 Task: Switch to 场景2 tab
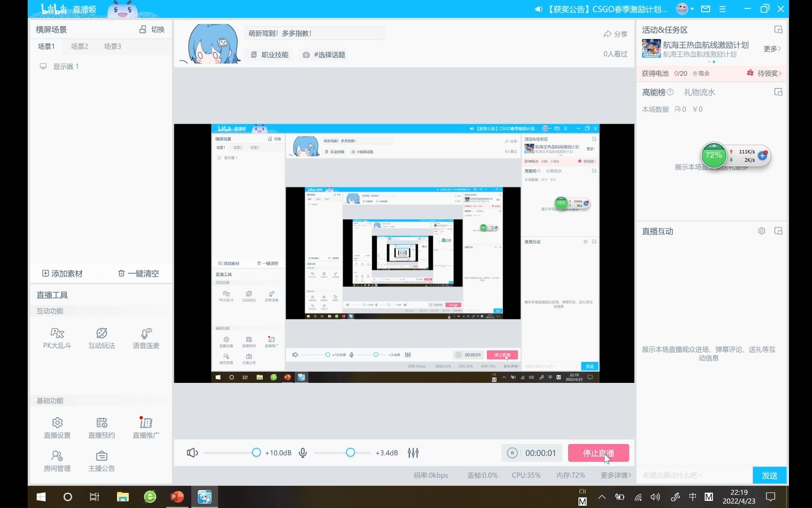pyautogui.click(x=79, y=46)
